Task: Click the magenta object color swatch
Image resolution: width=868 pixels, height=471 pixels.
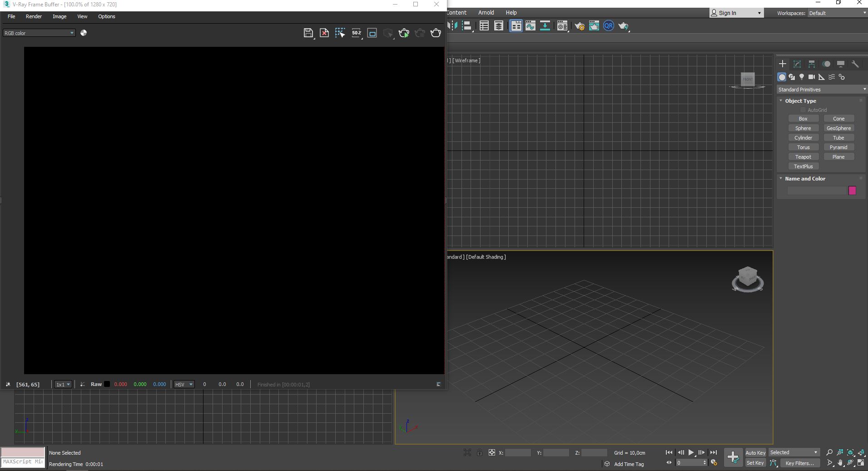Action: [x=852, y=190]
